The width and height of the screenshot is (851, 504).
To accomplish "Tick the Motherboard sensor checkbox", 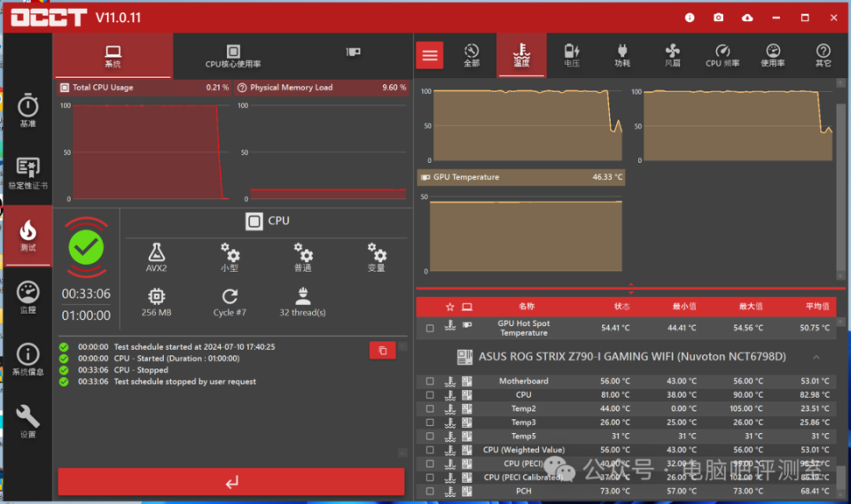I will point(430,382).
